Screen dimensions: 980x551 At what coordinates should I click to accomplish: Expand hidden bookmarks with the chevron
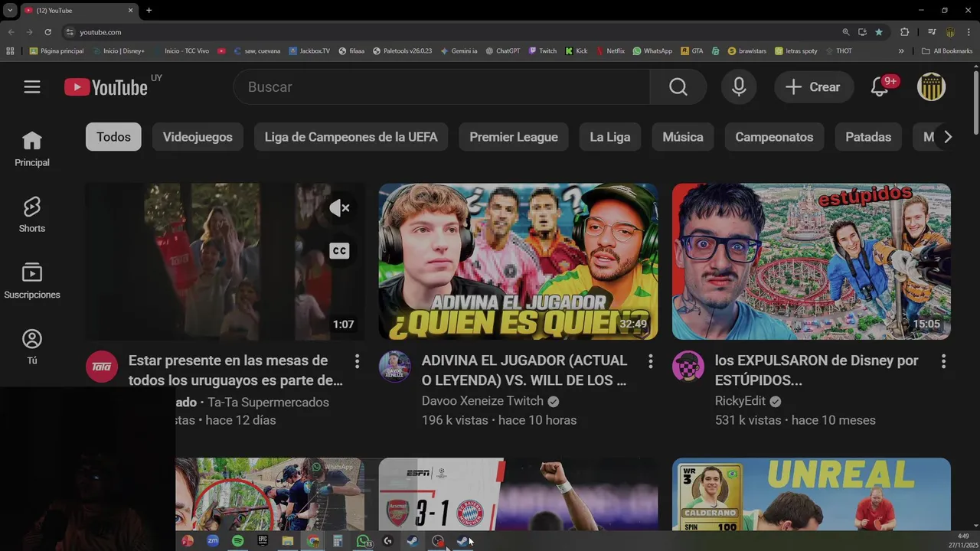click(901, 51)
